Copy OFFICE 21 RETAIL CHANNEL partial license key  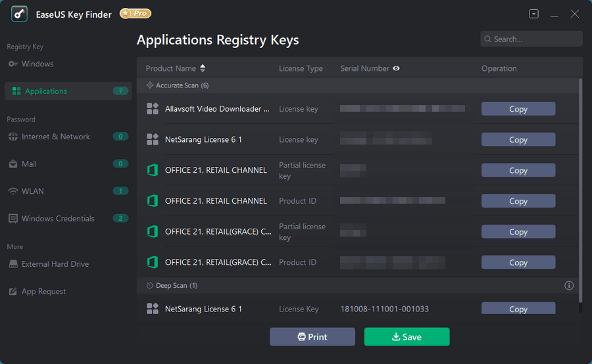tap(518, 170)
